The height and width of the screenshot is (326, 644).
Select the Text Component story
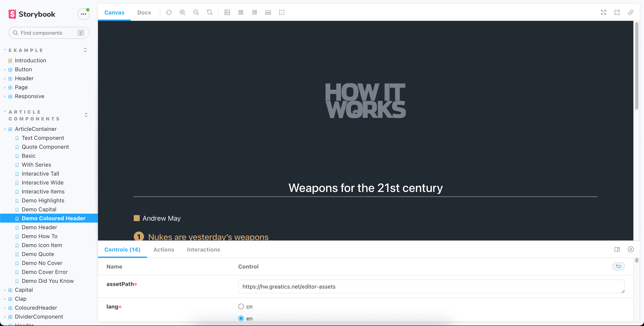point(43,138)
